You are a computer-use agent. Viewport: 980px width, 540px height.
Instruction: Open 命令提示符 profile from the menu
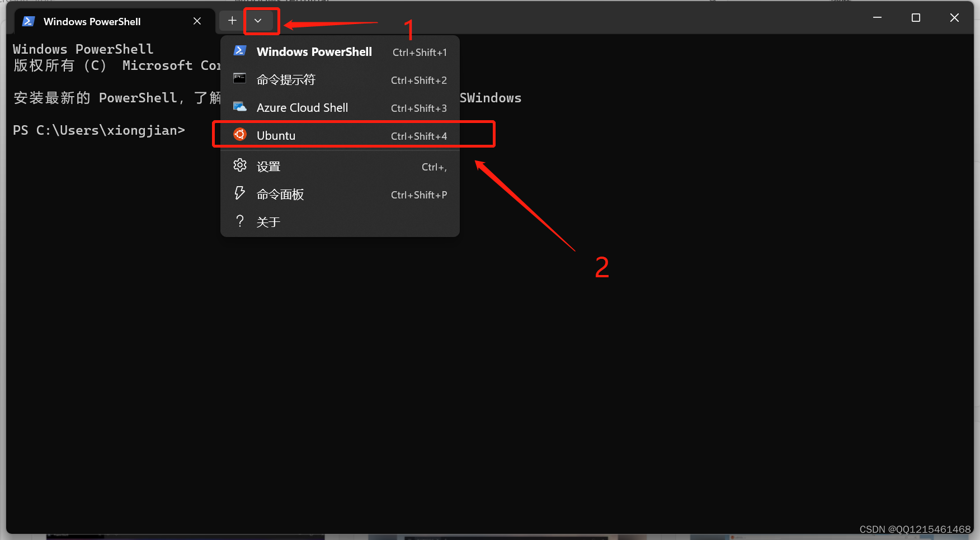[x=340, y=80]
